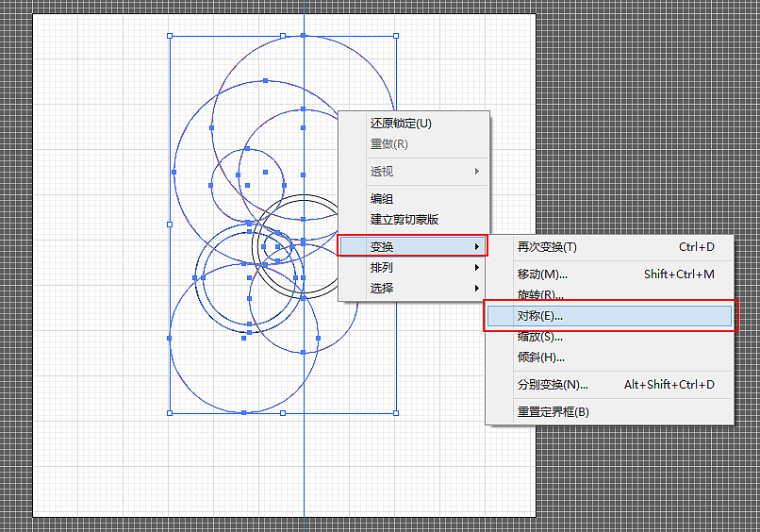
Task: Choose 缩放(S)... from the transform submenu
Action: [x=539, y=336]
